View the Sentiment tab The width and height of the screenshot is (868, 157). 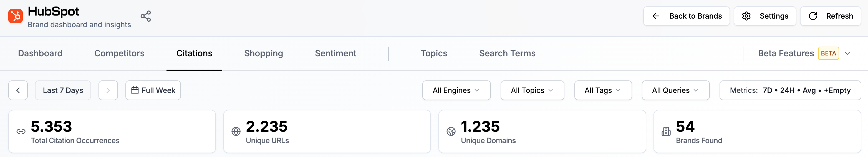click(335, 53)
